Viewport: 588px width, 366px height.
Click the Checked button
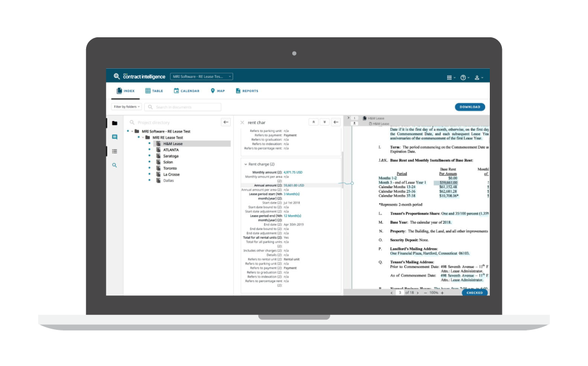coord(474,293)
